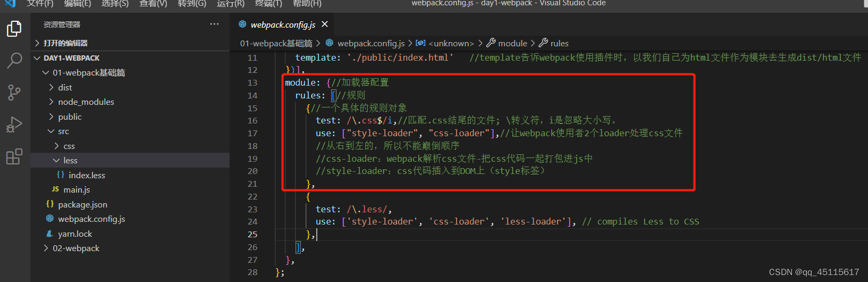
Task: Click the yarn.lock file icon
Action: click(50, 234)
